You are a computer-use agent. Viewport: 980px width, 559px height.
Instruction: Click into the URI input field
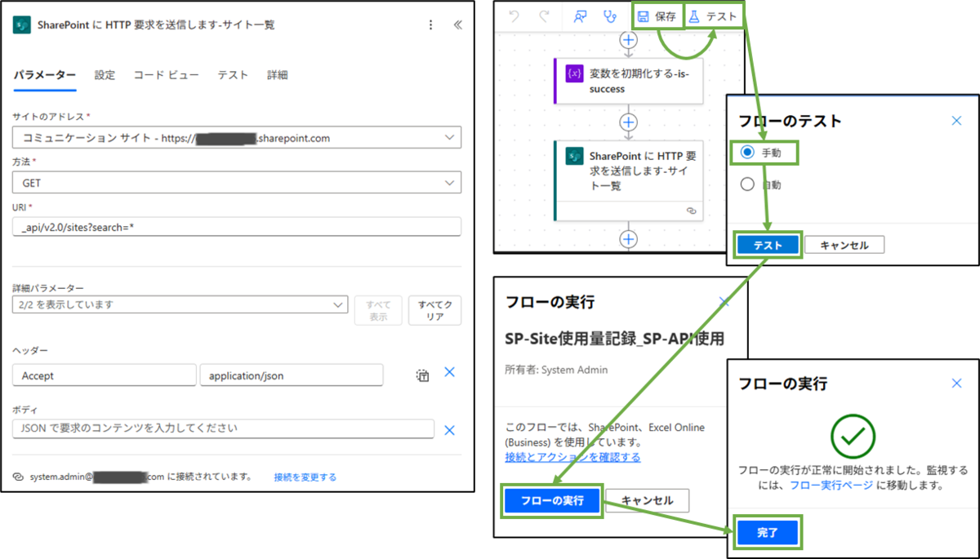pyautogui.click(x=237, y=227)
